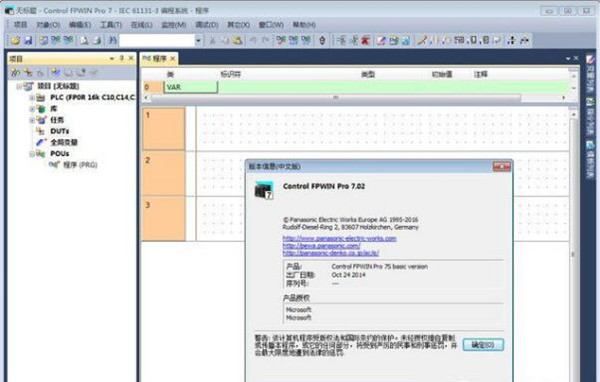Select PLC (FP0R 16k C10,C14) tree item
The width and height of the screenshot is (600, 382).
tap(92, 98)
